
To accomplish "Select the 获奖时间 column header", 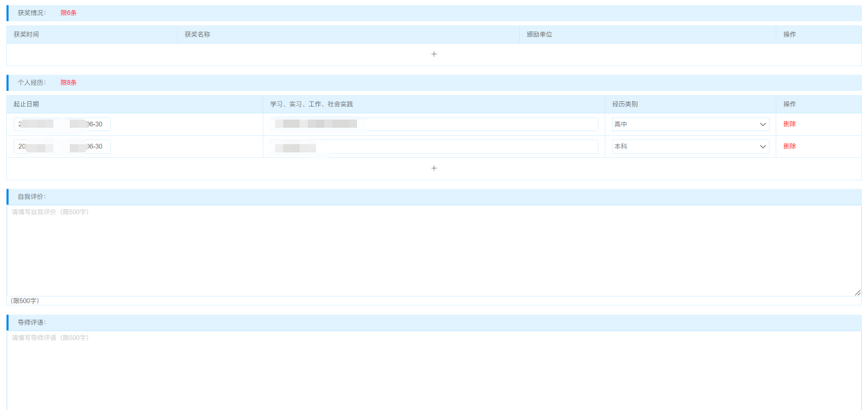I will coord(26,34).
